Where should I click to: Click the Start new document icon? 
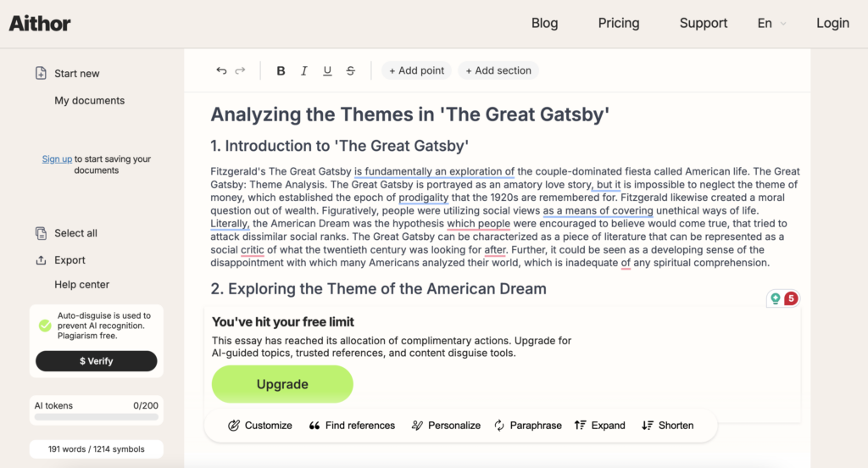pyautogui.click(x=41, y=74)
